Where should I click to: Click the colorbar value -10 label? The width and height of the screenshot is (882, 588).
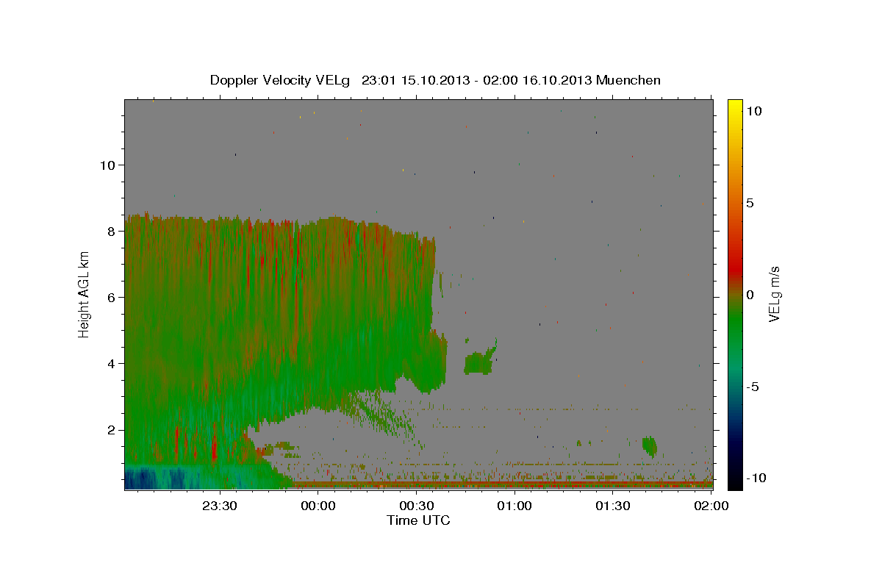pyautogui.click(x=757, y=478)
